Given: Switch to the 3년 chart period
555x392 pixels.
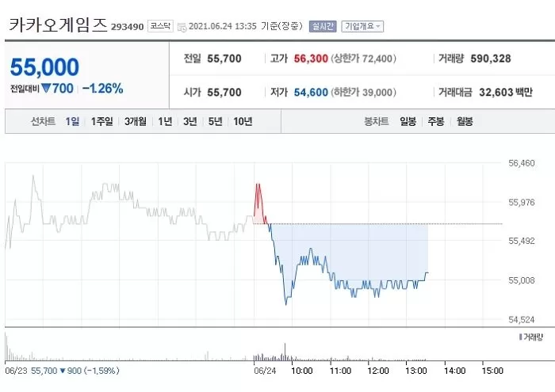Looking at the screenshot, I should coord(189,121).
